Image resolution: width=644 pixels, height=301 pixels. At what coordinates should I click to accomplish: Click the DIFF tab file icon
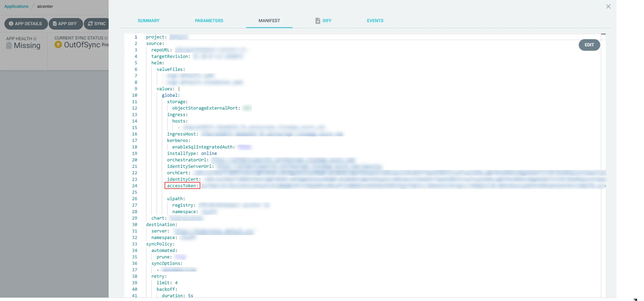[x=318, y=21]
